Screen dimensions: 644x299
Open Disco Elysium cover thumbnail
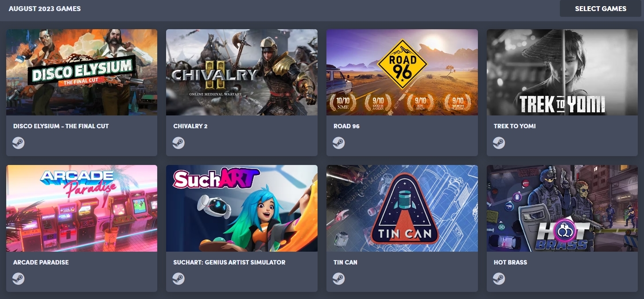(x=81, y=72)
